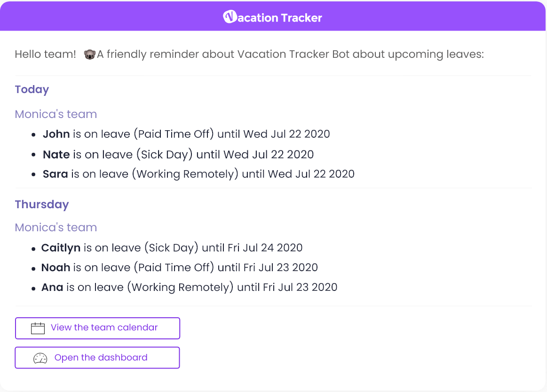The image size is (547, 392).
Task: Click the koala emoji in greeting
Action: click(x=90, y=55)
